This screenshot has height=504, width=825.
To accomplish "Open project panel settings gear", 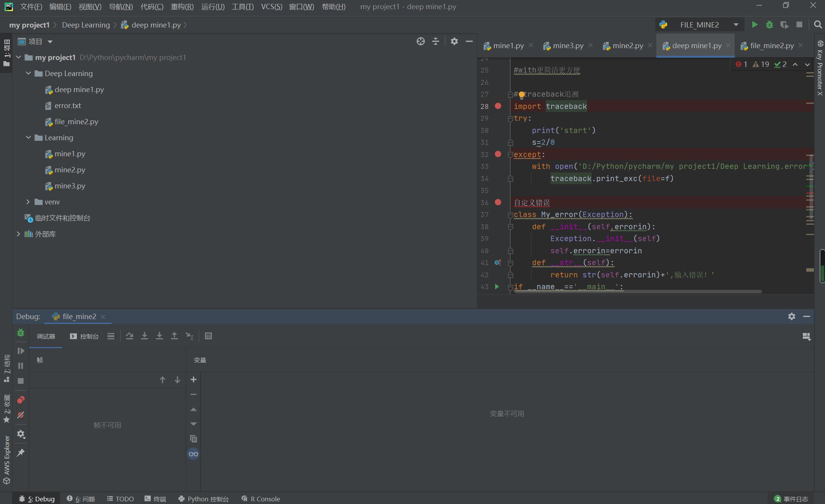I will point(454,41).
